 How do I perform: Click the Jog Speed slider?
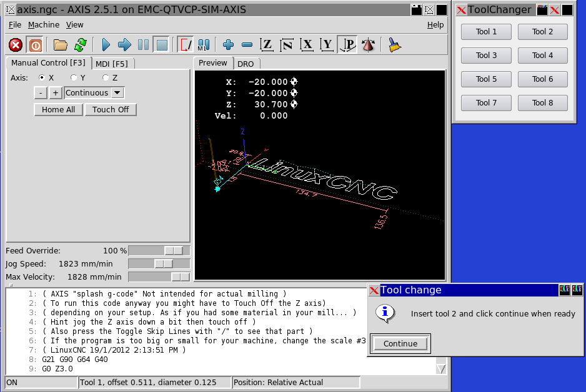(159, 263)
